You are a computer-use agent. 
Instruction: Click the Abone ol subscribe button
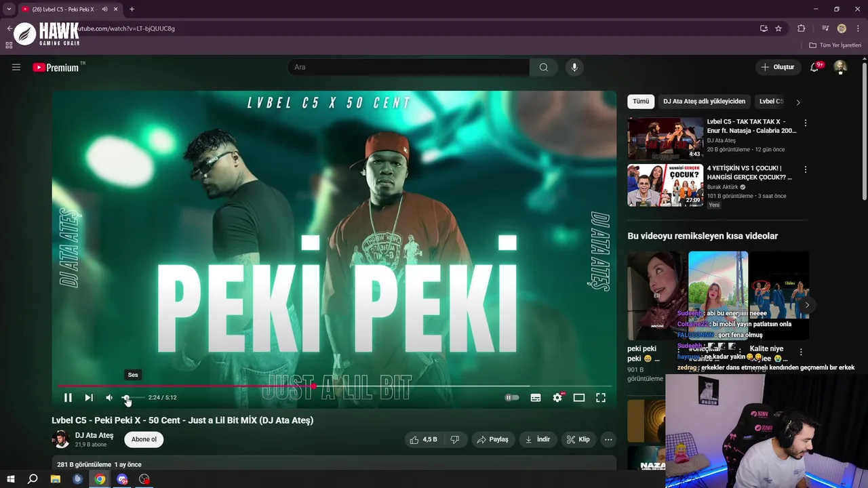pyautogui.click(x=144, y=439)
